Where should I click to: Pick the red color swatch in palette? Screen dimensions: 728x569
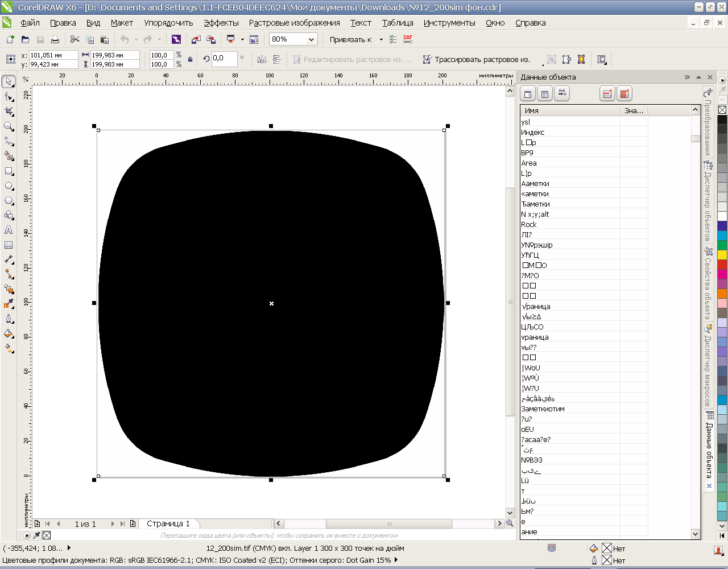pos(722,265)
